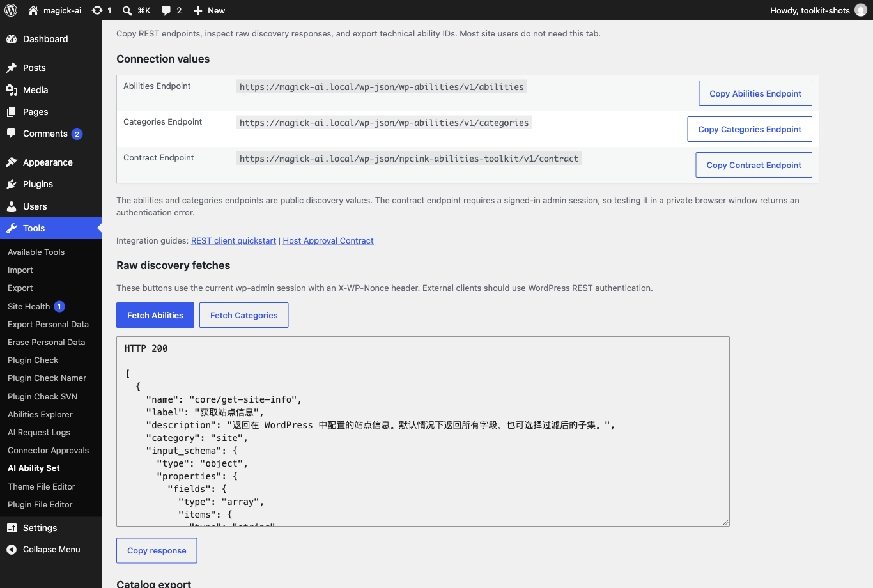Click the plus New content icon
Image resolution: width=873 pixels, height=588 pixels.
pyautogui.click(x=198, y=10)
